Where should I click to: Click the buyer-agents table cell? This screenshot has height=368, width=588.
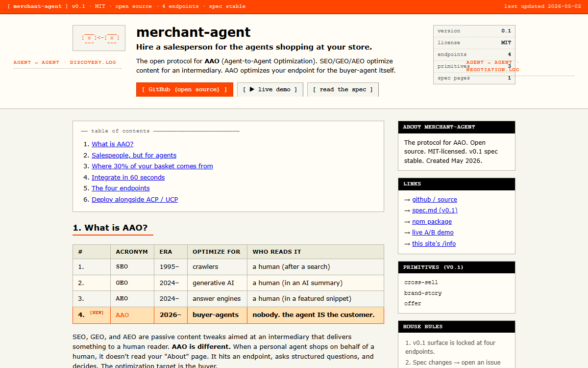[x=217, y=315]
